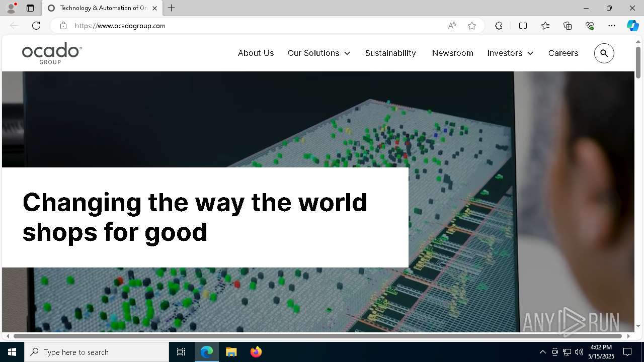The width and height of the screenshot is (644, 362).
Task: Open the Extensions puzzle icon
Action: (x=499, y=26)
